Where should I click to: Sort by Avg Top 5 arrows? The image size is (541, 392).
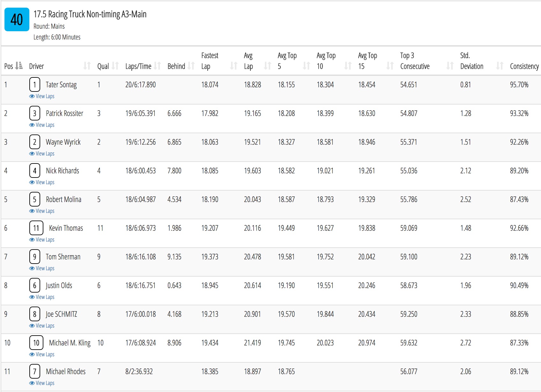click(307, 66)
